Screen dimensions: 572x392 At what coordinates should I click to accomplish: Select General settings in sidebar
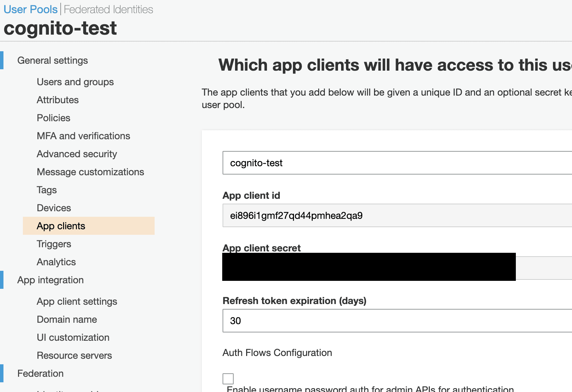click(x=52, y=61)
